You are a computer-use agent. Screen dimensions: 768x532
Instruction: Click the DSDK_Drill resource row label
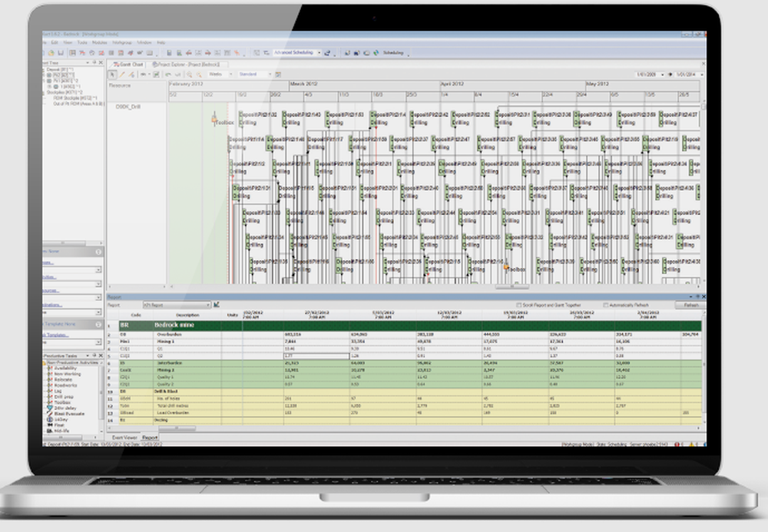(127, 106)
